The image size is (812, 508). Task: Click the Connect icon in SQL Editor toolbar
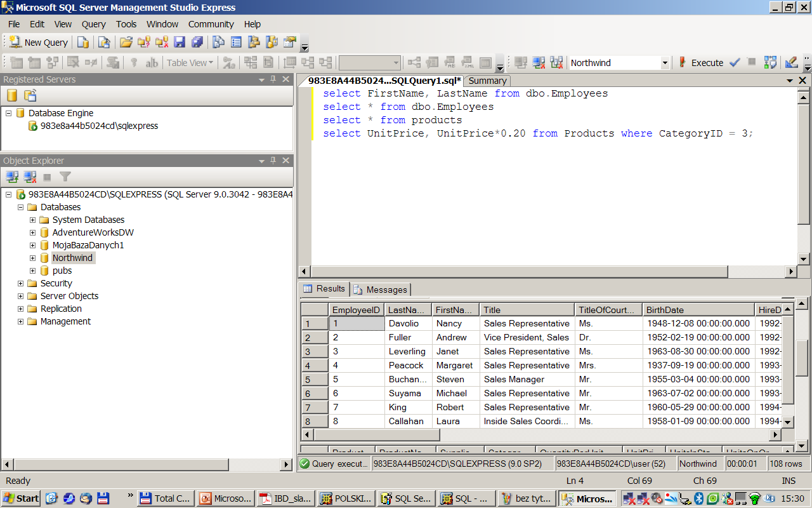[521, 63]
